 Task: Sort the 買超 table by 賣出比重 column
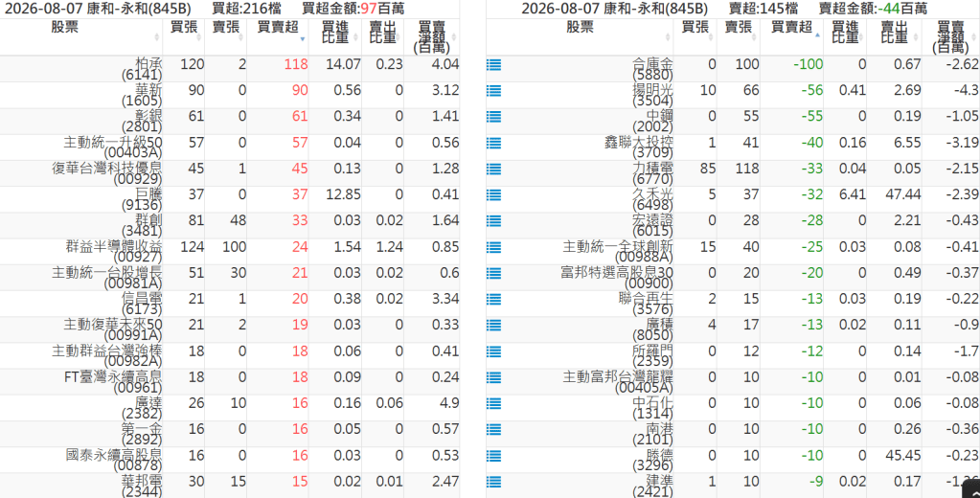click(x=382, y=36)
